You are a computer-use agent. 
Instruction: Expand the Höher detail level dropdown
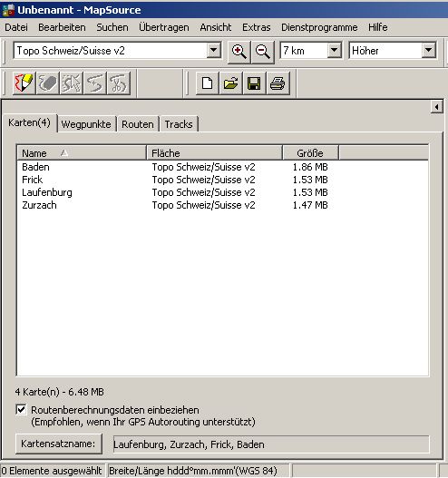428,50
